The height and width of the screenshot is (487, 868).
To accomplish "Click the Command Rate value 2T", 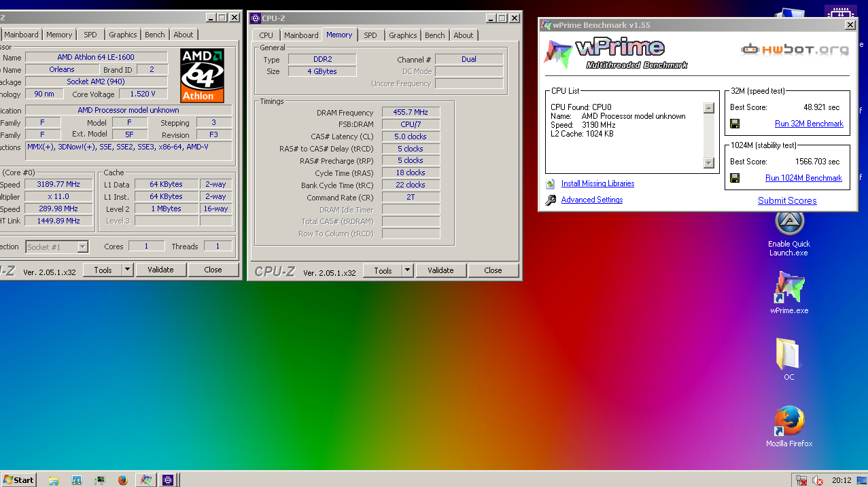I will pos(411,197).
